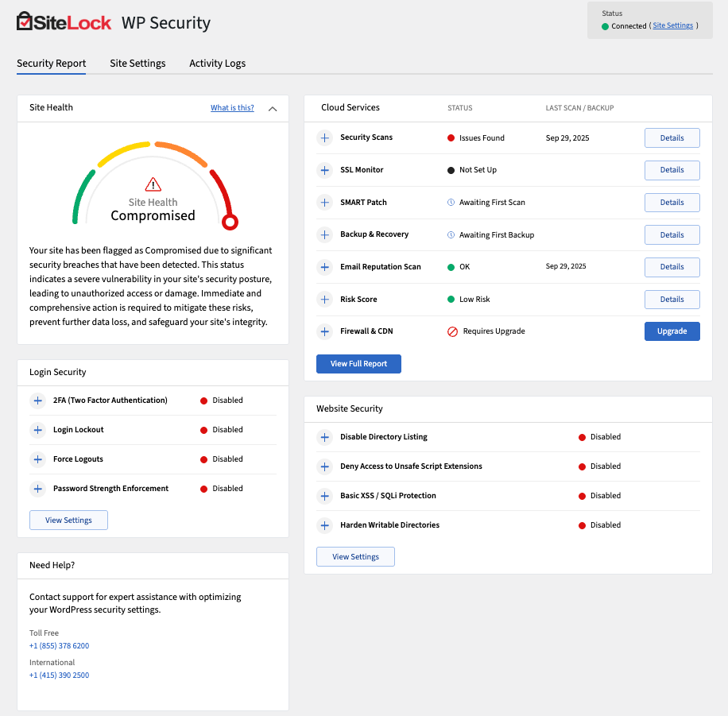728x716 pixels.
Task: Open View Settings in Login Security
Action: pyautogui.click(x=68, y=520)
